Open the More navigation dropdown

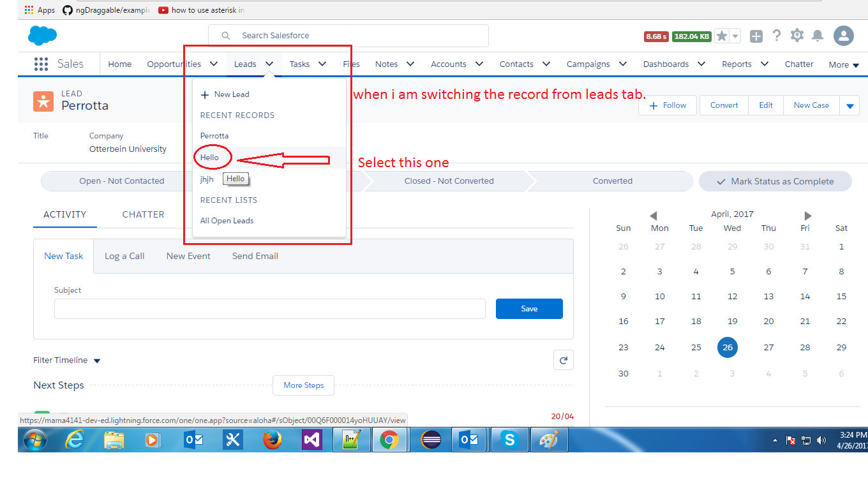coord(844,64)
